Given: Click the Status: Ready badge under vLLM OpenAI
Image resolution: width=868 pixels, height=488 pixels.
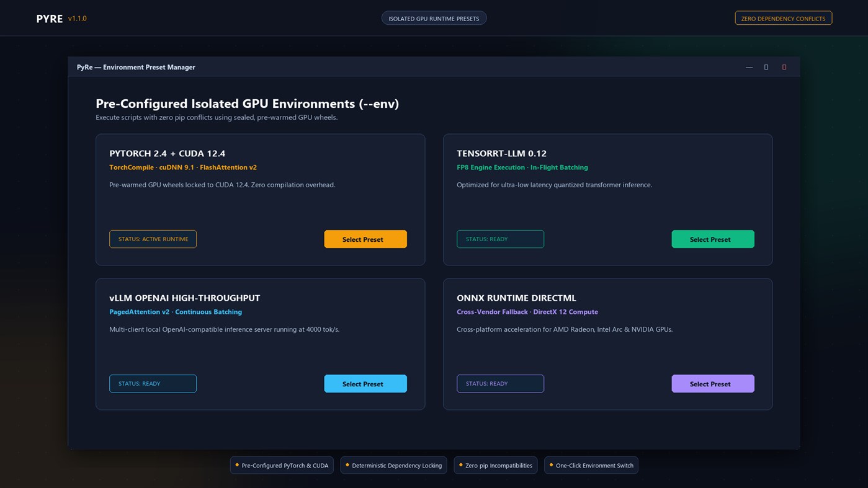Looking at the screenshot, I should click(x=153, y=384).
